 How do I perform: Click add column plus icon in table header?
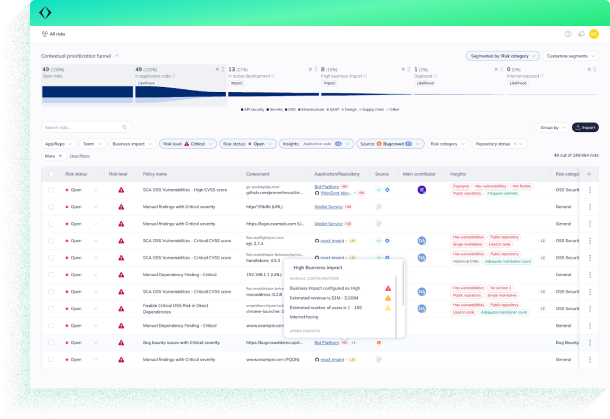[589, 174]
